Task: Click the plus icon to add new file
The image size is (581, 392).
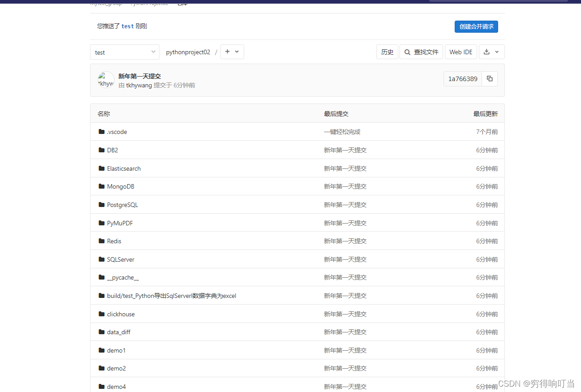Action: tap(228, 52)
